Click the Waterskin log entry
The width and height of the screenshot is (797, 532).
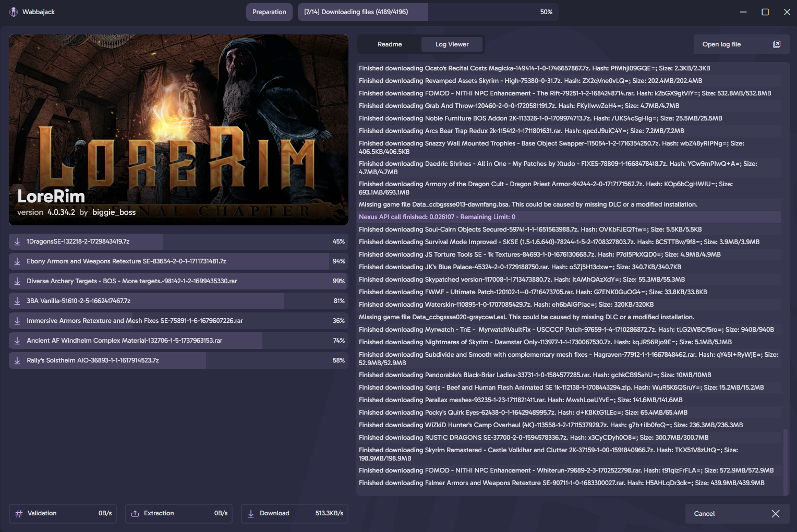tap(569, 305)
